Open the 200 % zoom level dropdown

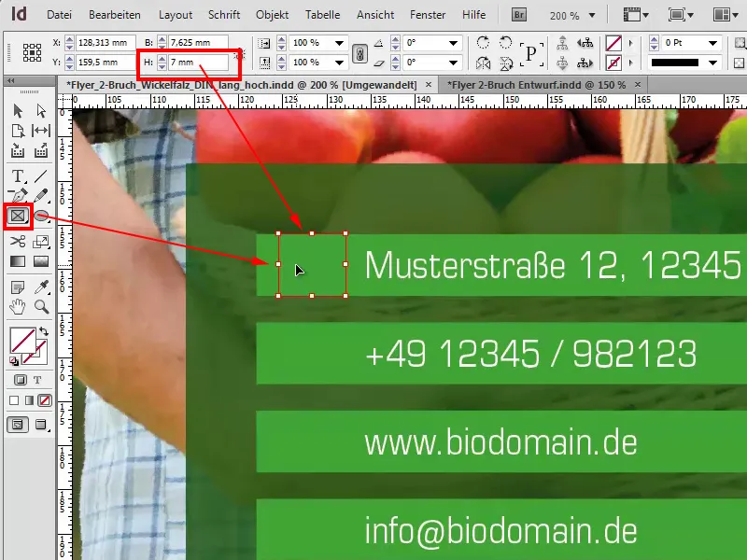592,16
